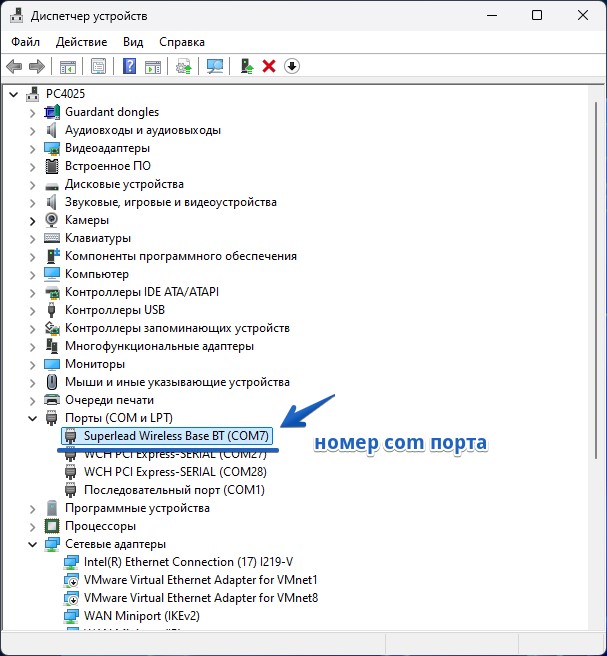The height and width of the screenshot is (656, 607).
Task: Expand the Контроллеры USB category
Action: (x=33, y=310)
